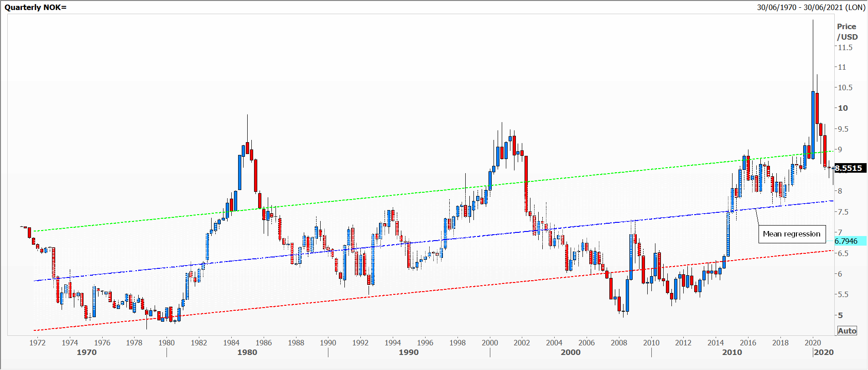Click the 1996 year label on time axis

coord(425,343)
